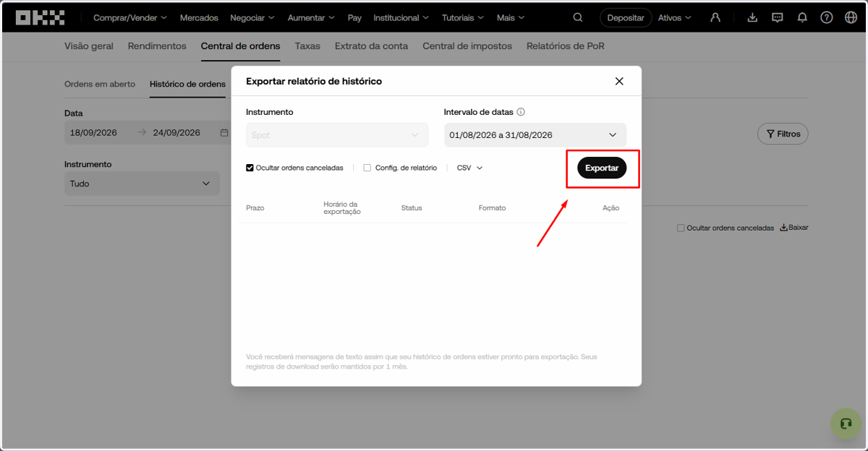The width and height of the screenshot is (868, 451).
Task: Expand the Negociar menu
Action: coord(252,17)
